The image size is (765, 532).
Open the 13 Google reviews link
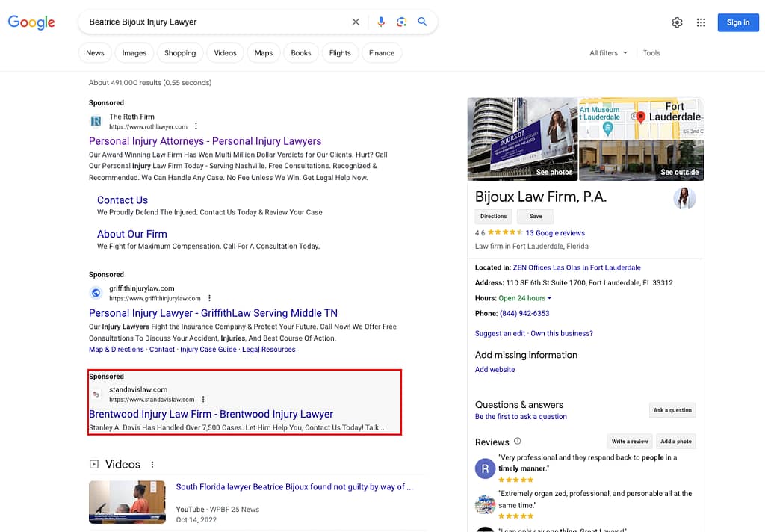click(x=555, y=233)
